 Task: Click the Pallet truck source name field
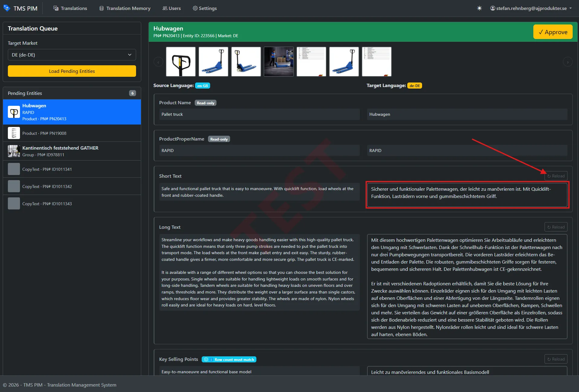coord(259,114)
